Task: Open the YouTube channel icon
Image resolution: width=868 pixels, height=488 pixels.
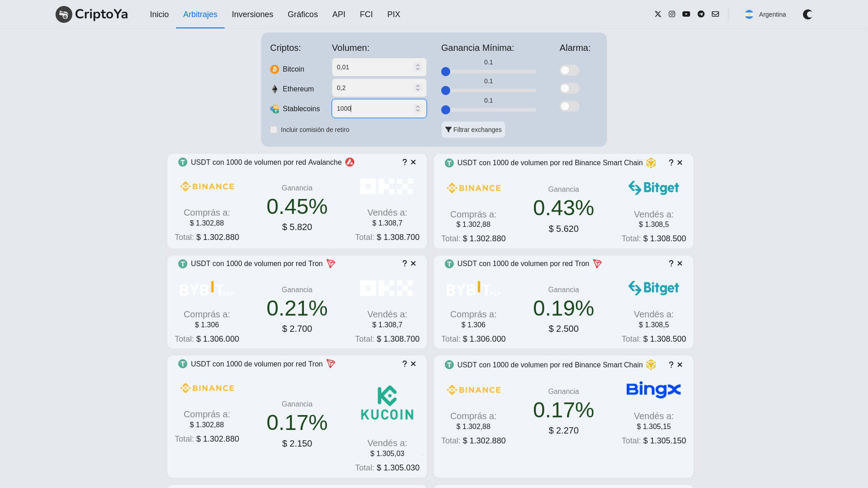Action: point(686,14)
